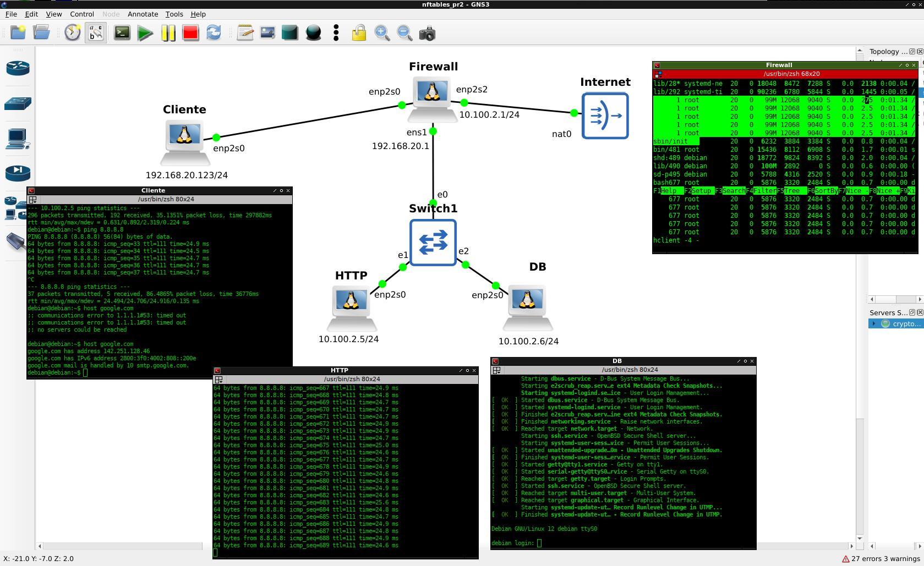
Task: Toggle show/hide interface labels button
Action: [96, 33]
